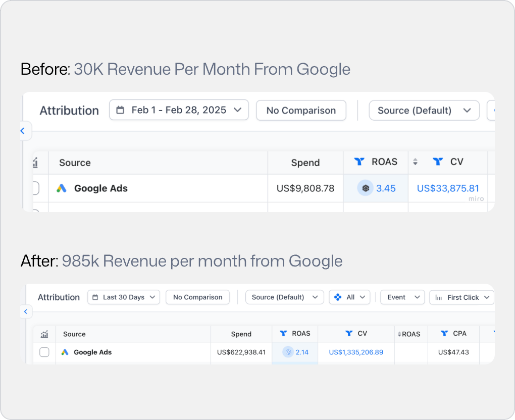
Task: Tick the partially visible checkbox in upper table row
Action: [x=35, y=188]
